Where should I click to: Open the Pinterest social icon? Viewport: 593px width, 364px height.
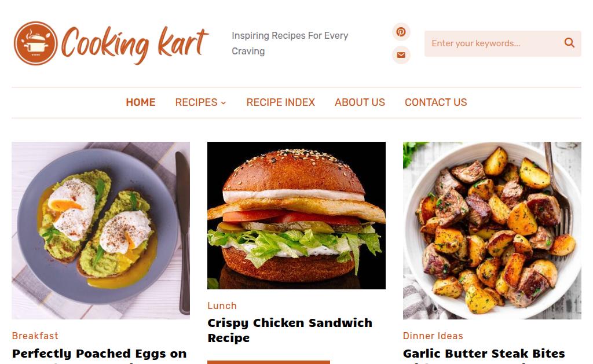[x=401, y=32]
